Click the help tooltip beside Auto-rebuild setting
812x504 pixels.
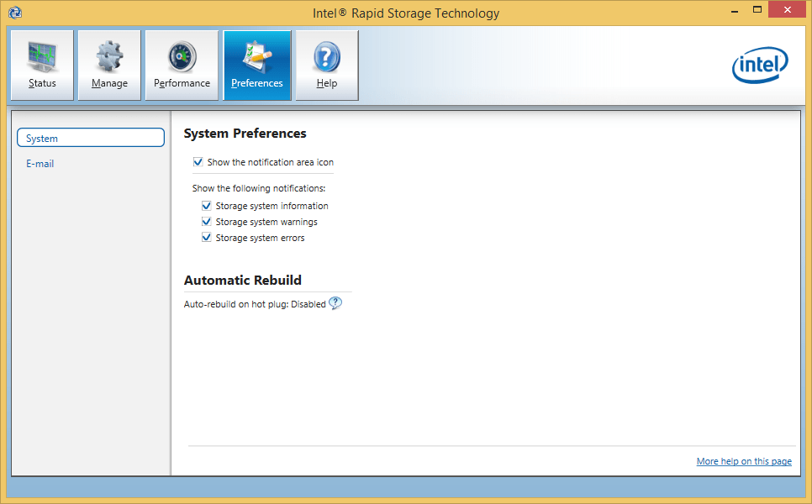click(335, 303)
